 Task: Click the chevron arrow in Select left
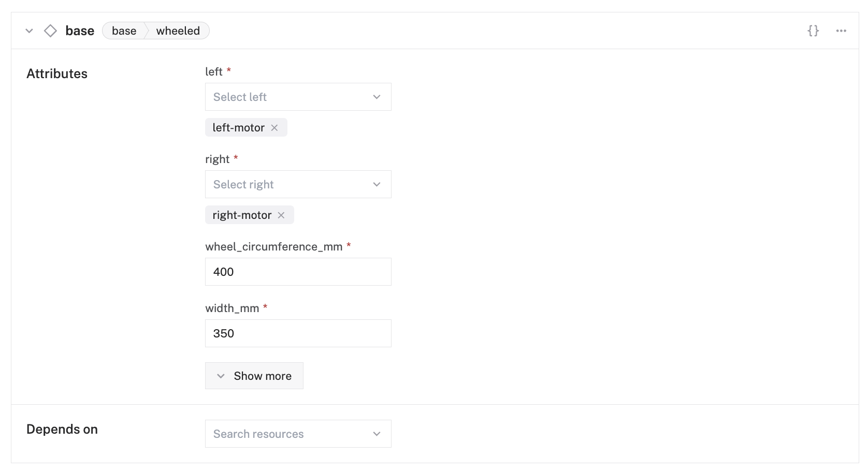[377, 97]
